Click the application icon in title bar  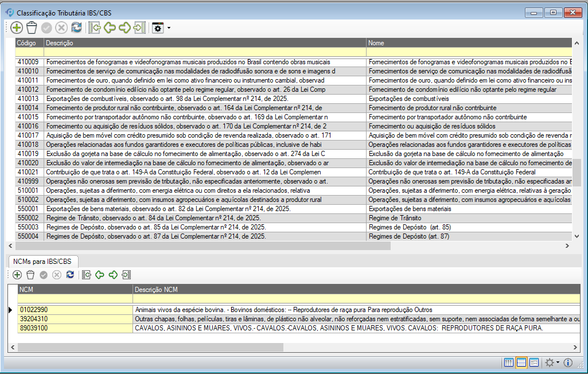[10, 13]
